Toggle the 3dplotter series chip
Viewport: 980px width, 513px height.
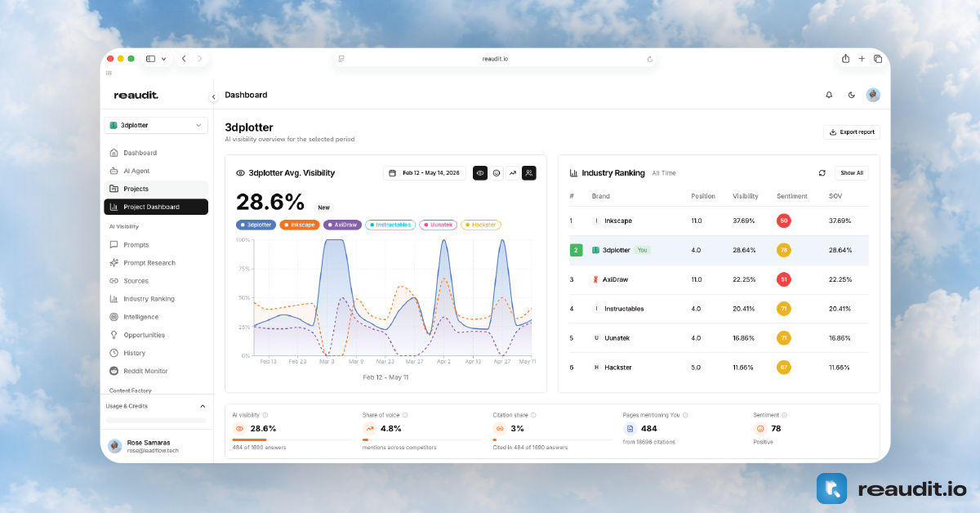(256, 225)
